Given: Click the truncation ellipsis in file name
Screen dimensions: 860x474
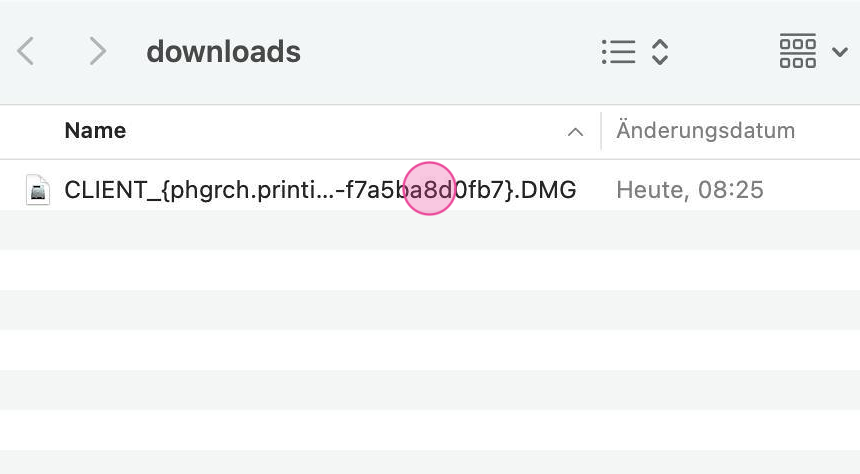Looking at the screenshot, I should tap(325, 189).
